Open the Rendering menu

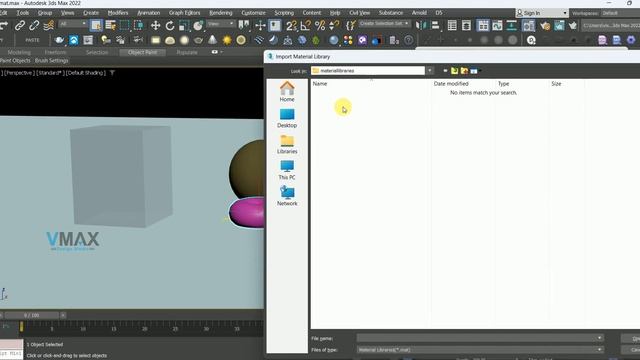(220, 13)
